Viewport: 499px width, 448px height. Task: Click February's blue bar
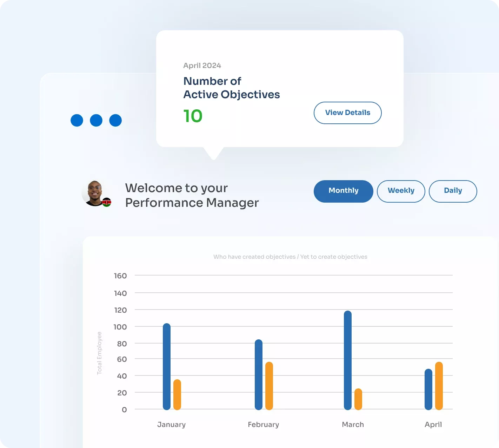[259, 374]
